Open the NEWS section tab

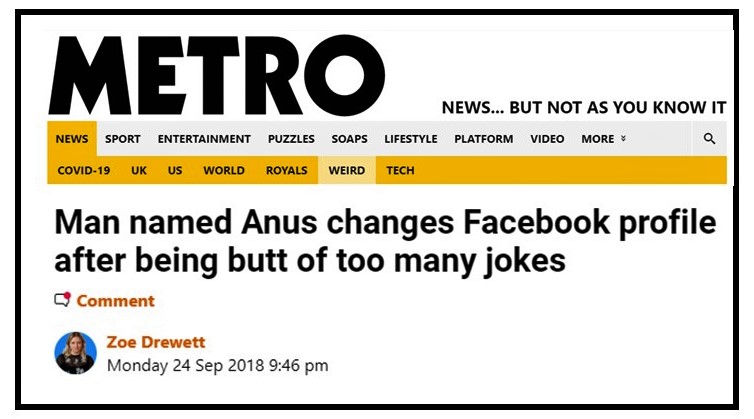(72, 139)
